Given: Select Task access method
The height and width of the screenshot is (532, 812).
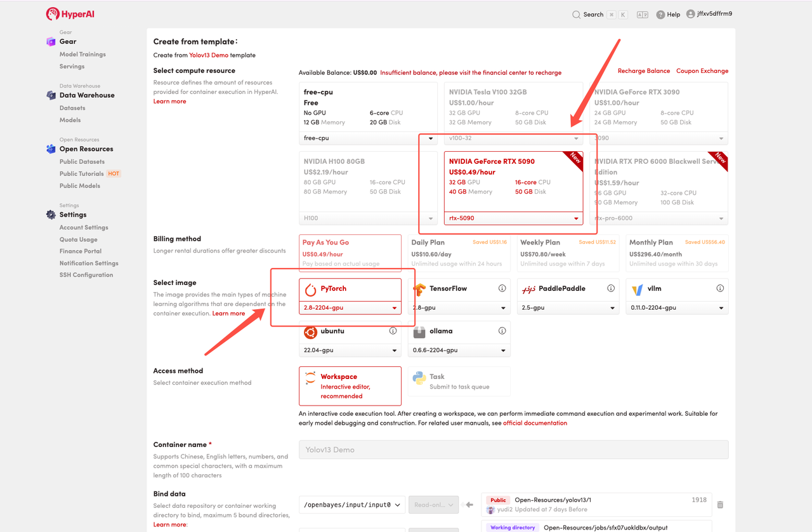Looking at the screenshot, I should click(x=459, y=382).
